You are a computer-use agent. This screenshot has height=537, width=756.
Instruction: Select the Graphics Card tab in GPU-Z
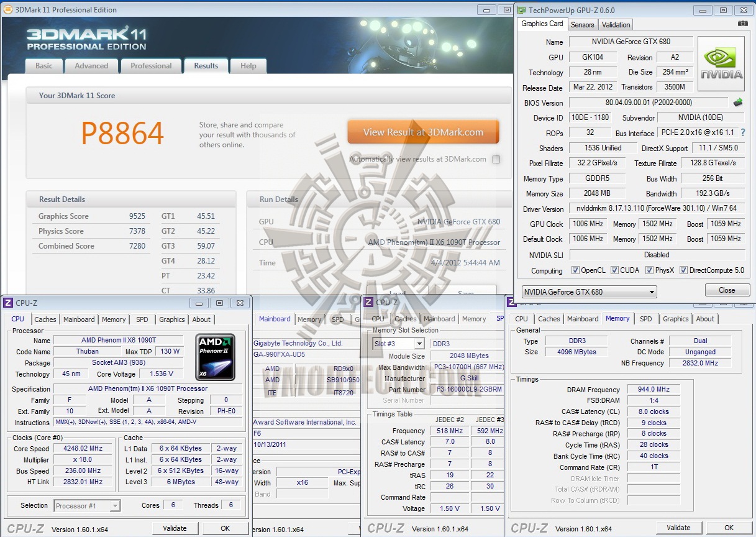click(x=542, y=24)
